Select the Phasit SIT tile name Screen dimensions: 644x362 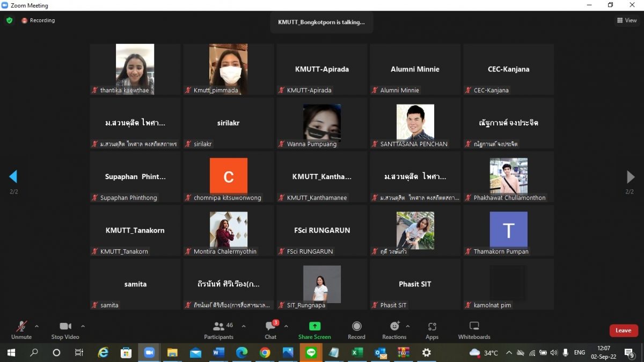point(415,284)
